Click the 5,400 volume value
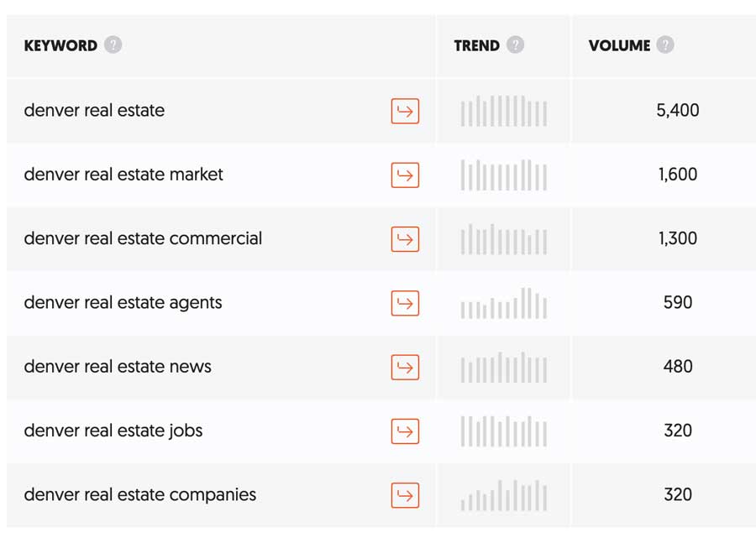This screenshot has height=538, width=756. tap(677, 110)
